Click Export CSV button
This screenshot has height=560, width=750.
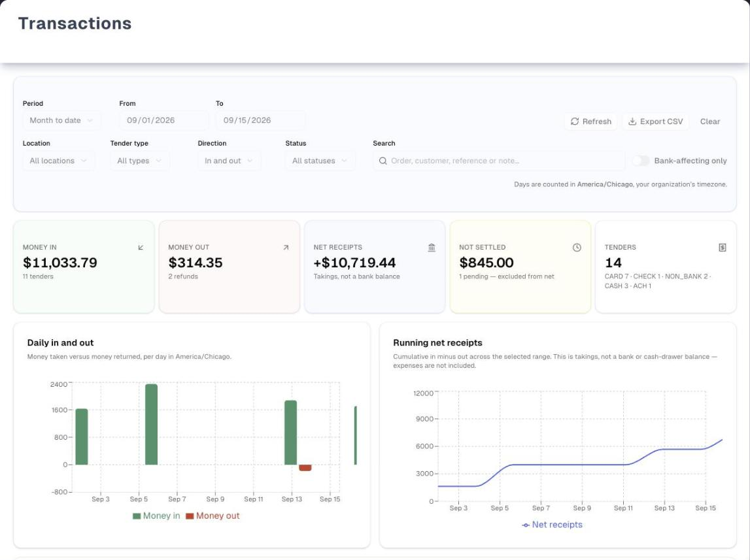[655, 122]
